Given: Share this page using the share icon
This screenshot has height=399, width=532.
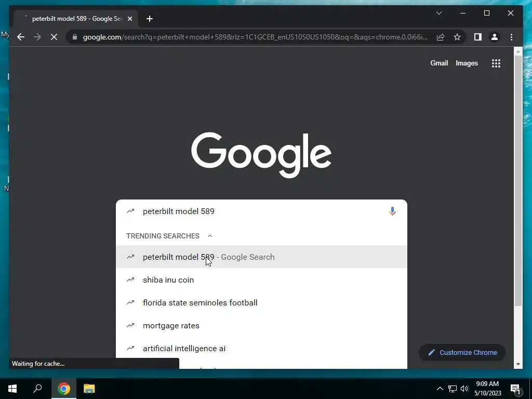Looking at the screenshot, I should coord(441,37).
